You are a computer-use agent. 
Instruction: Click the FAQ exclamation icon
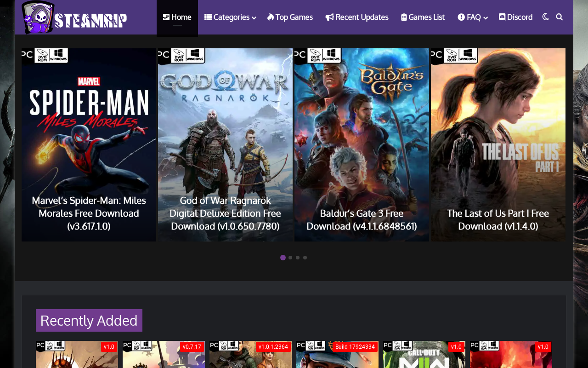coord(461,17)
